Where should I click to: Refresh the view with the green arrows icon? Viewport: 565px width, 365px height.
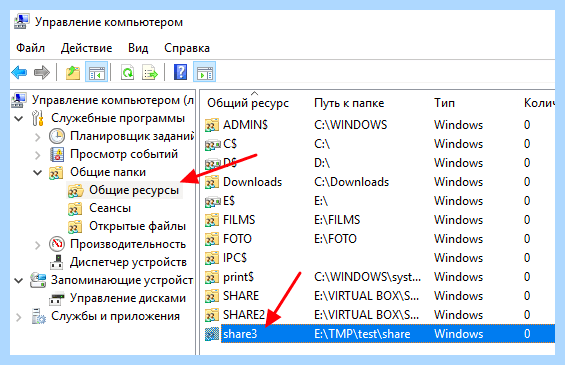[x=128, y=72]
